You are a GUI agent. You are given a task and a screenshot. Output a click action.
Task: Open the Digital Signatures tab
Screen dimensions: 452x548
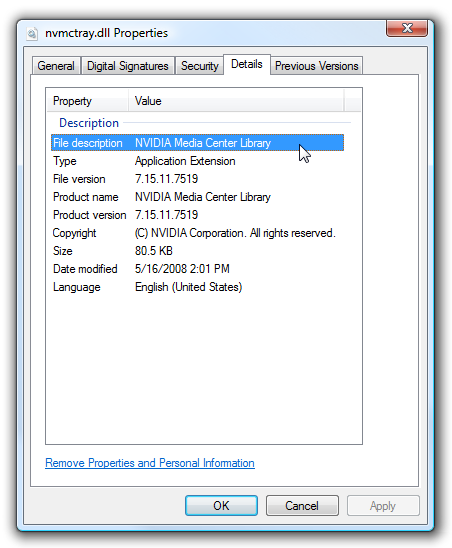coord(128,66)
